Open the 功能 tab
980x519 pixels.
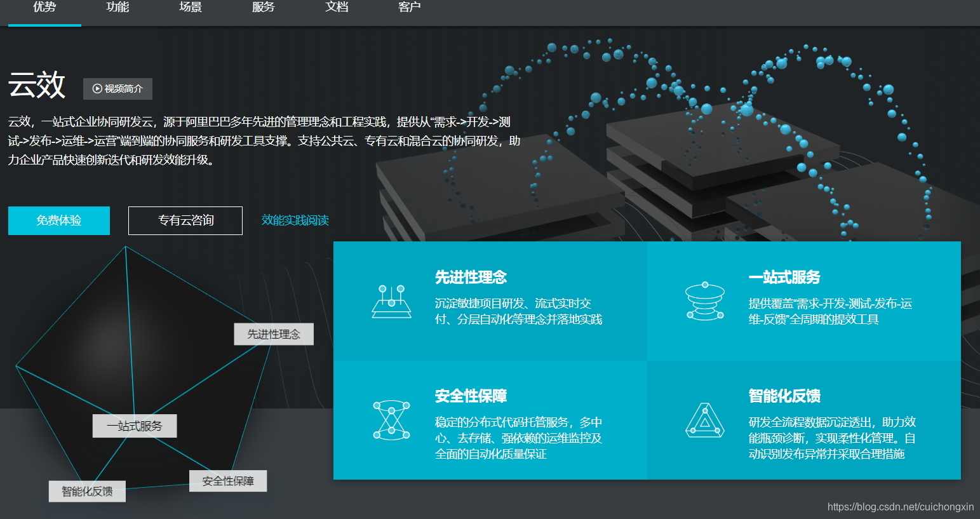pyautogui.click(x=117, y=8)
